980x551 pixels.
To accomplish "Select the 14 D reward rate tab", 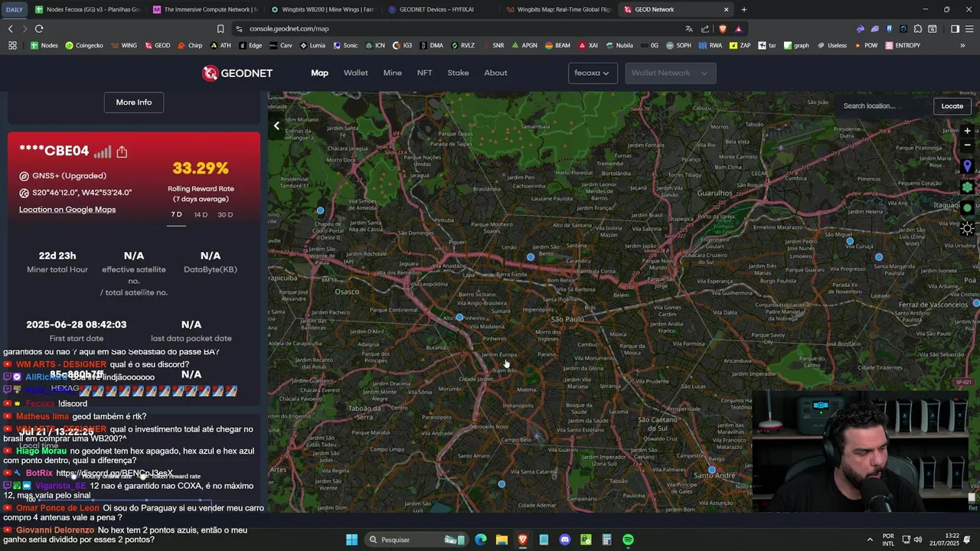I will point(201,215).
